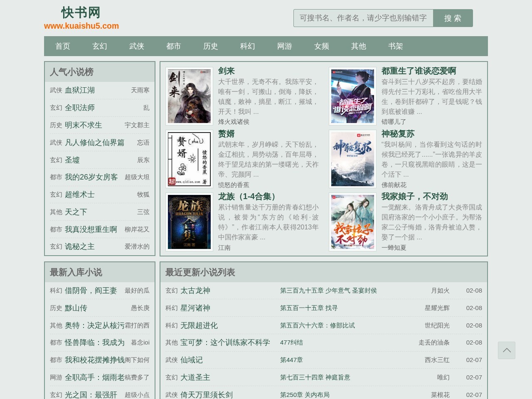Go to 书架 bookshelf page
The image size is (532, 399).
[x=395, y=46]
